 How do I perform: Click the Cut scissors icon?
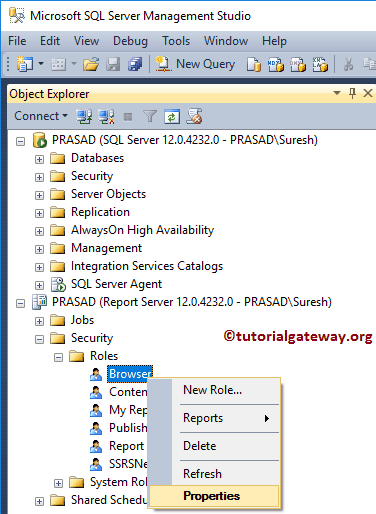(348, 64)
